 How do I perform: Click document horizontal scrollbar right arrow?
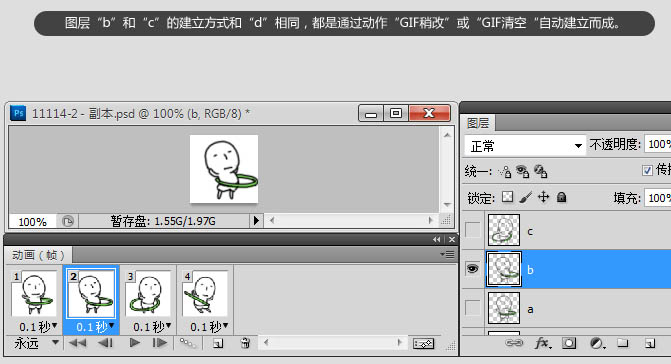431,220
